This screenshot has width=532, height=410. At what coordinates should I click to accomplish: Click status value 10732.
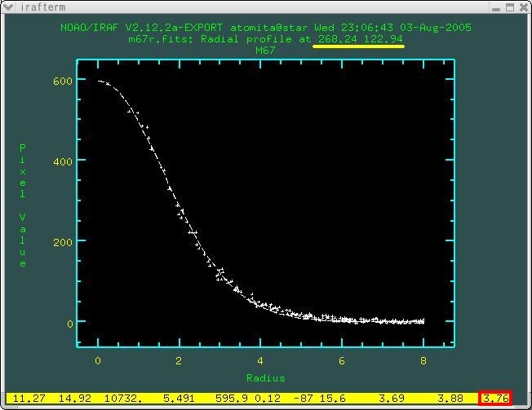coord(123,398)
